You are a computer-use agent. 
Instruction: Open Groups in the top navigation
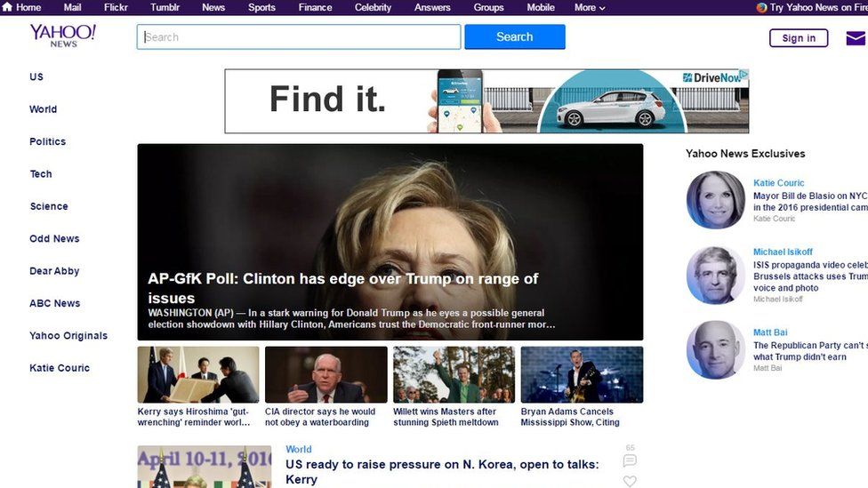point(488,8)
